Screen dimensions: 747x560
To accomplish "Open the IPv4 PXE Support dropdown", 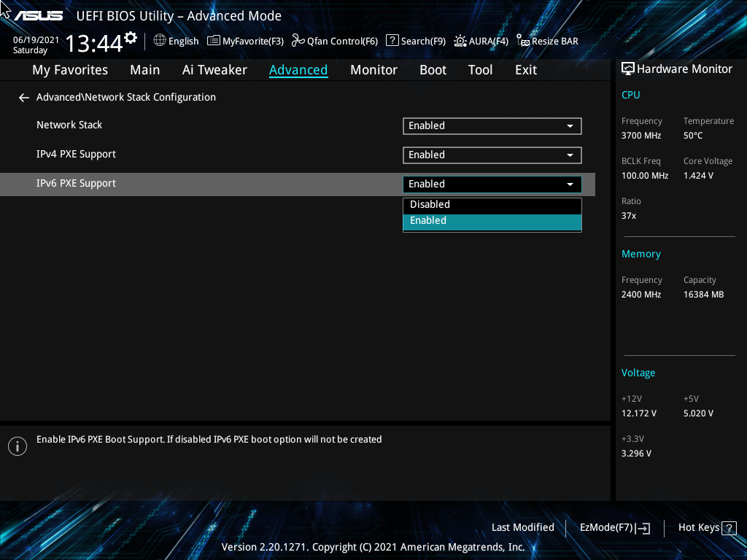I will pyautogui.click(x=492, y=155).
